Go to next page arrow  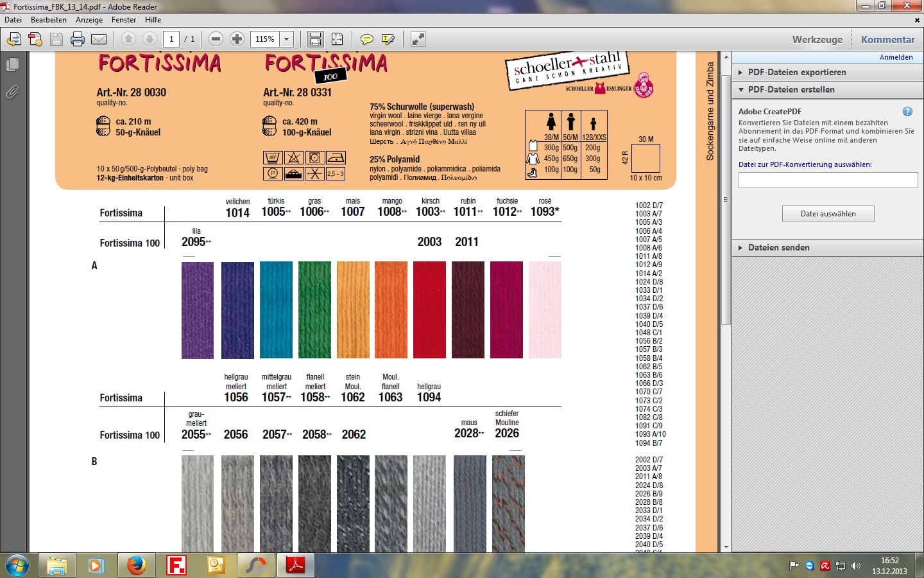pos(150,39)
